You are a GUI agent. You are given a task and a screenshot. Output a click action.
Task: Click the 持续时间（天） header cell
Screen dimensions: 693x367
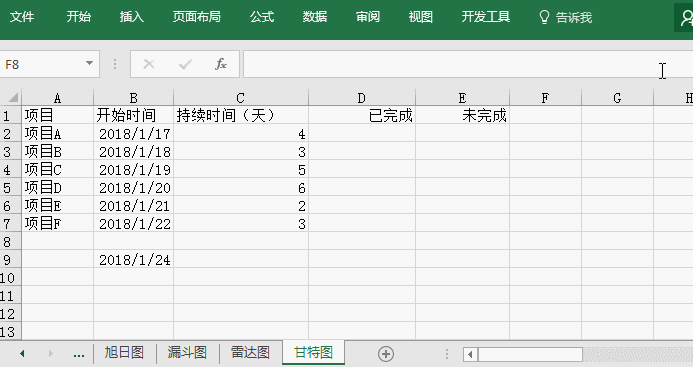pyautogui.click(x=241, y=115)
